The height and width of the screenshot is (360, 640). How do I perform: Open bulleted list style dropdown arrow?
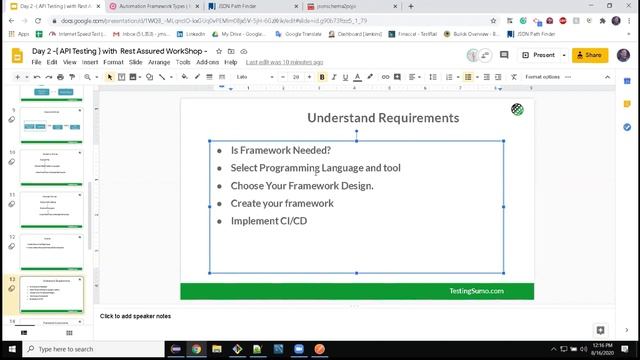pos(477,77)
